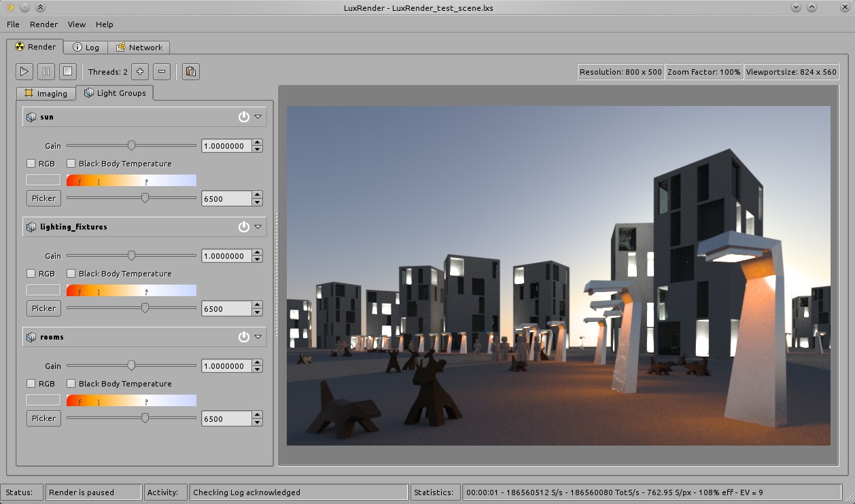Increase the thread count
855x504 pixels.
(139, 71)
